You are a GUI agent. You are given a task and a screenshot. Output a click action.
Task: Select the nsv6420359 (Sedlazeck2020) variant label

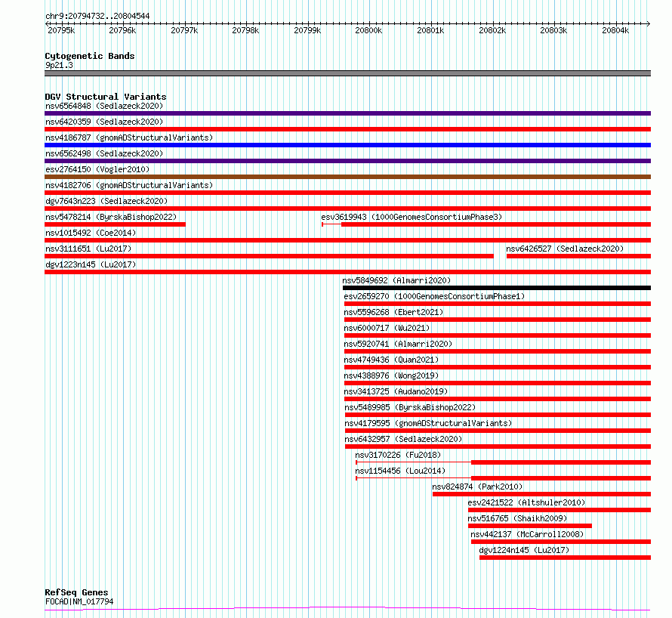click(104, 122)
